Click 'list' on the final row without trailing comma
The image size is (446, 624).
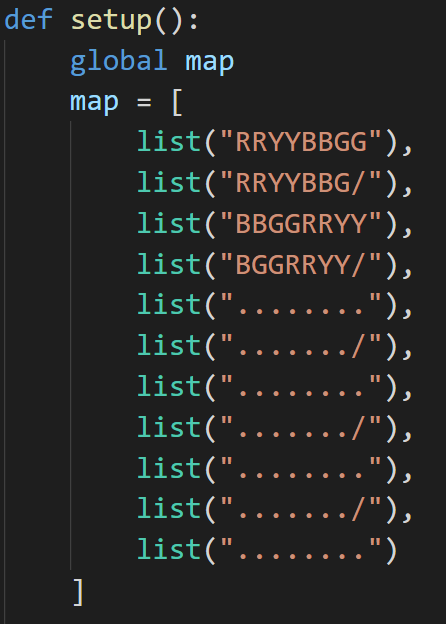tap(169, 549)
